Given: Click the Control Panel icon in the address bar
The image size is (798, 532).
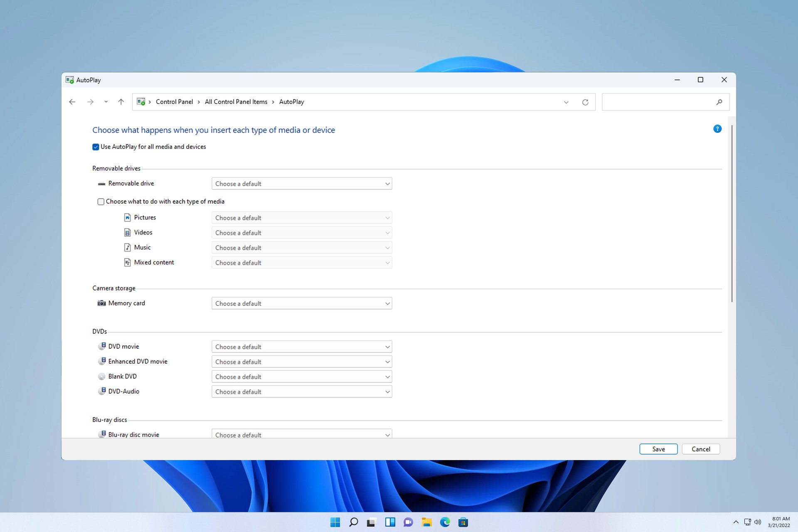Looking at the screenshot, I should tap(141, 102).
